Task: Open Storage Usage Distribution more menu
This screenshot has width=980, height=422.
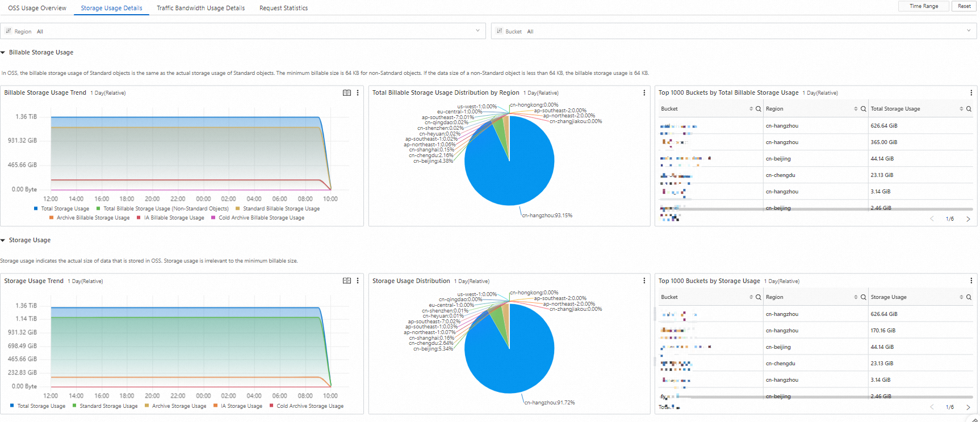Action: click(644, 281)
